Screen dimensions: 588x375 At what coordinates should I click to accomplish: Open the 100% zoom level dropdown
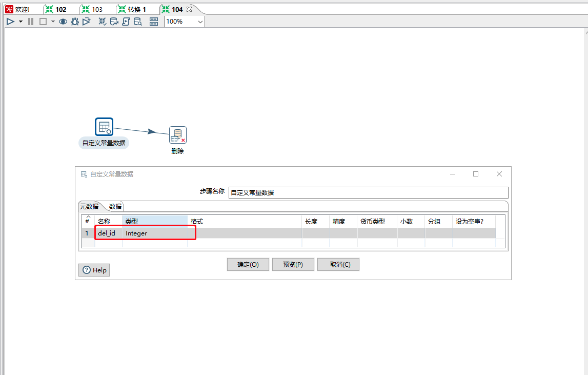pyautogui.click(x=200, y=22)
